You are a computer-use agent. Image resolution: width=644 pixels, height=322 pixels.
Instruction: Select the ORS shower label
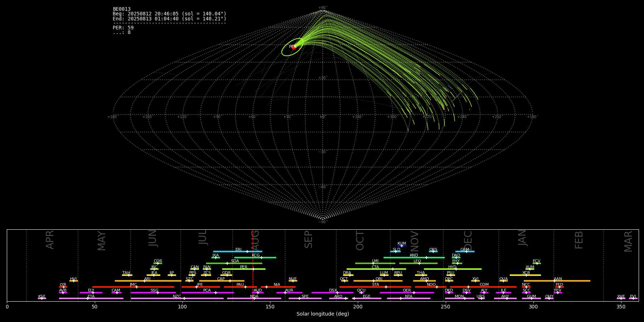433,249
